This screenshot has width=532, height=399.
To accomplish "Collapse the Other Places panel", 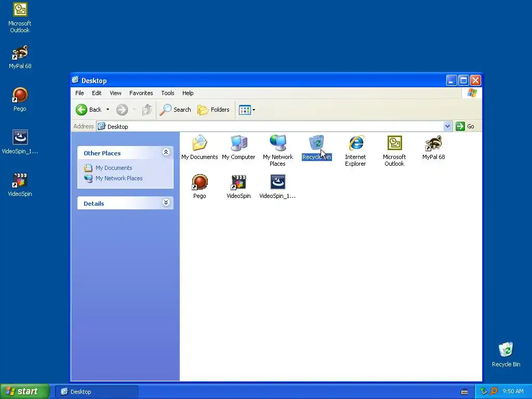I will click(x=166, y=152).
